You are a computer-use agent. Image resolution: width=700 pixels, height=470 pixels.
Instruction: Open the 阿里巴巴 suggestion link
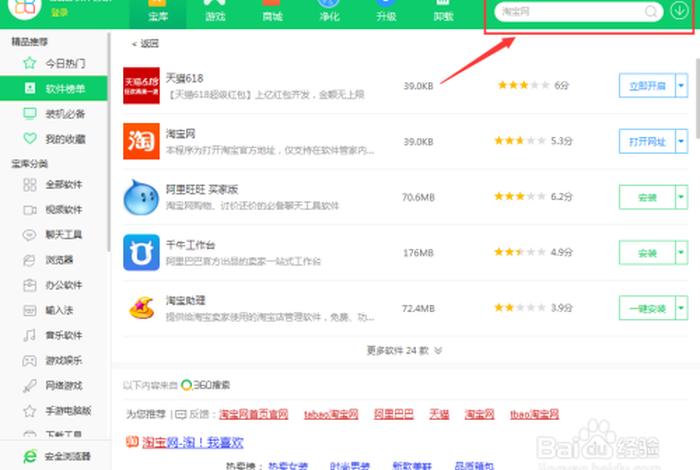pyautogui.click(x=394, y=414)
